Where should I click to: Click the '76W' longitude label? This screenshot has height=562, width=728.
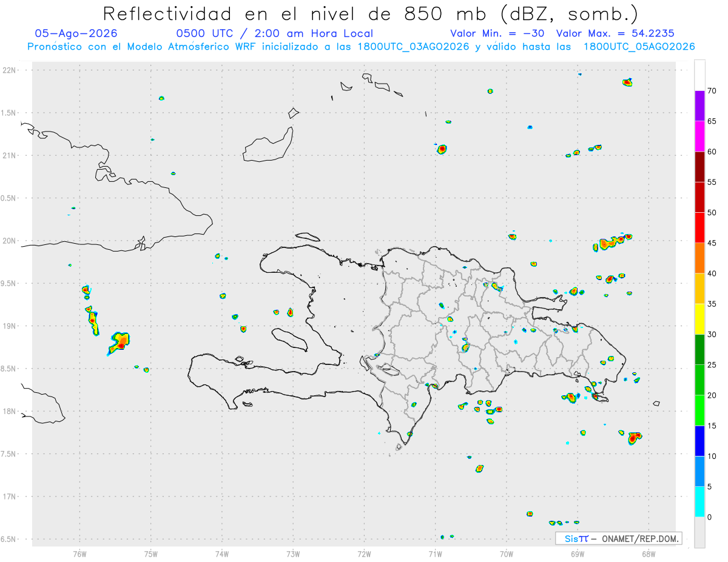point(79,554)
